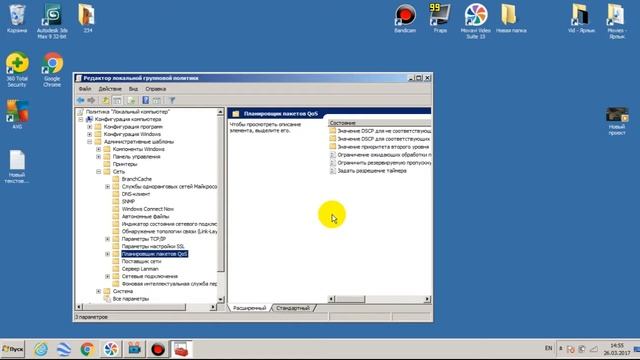This screenshot has width=640, height=360.
Task: Click the Show/Hide action pane toolbar icon
Action: [x=156, y=100]
